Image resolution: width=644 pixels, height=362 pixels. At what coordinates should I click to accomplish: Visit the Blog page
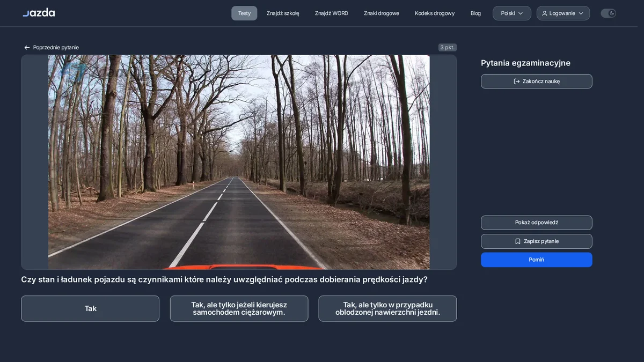[x=475, y=13]
